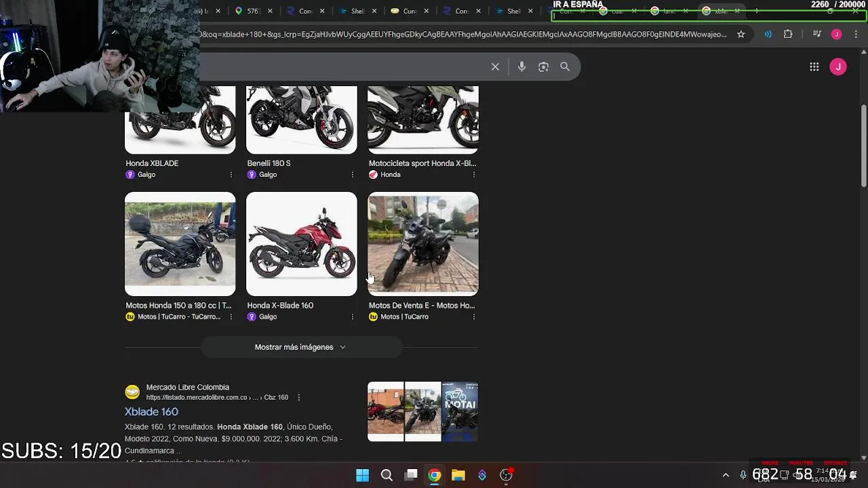Close the xblade tab
This screenshot has width=868, height=488.
pos(737,11)
